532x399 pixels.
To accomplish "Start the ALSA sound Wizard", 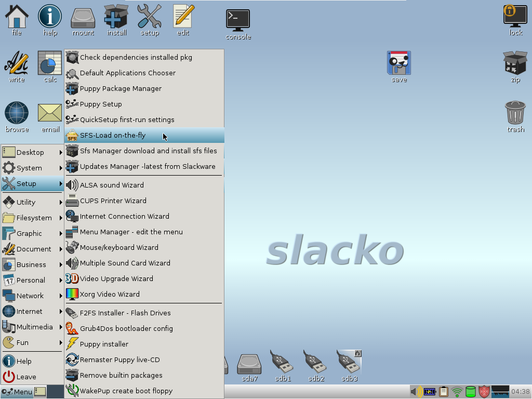I will [144, 185].
